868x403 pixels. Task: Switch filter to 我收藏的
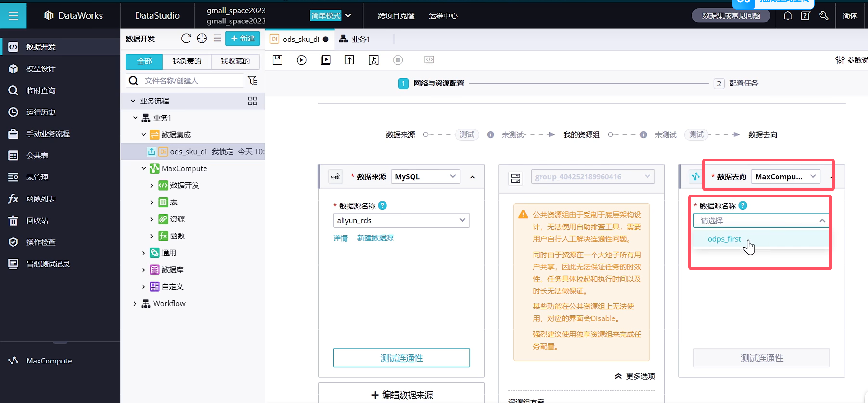(235, 61)
